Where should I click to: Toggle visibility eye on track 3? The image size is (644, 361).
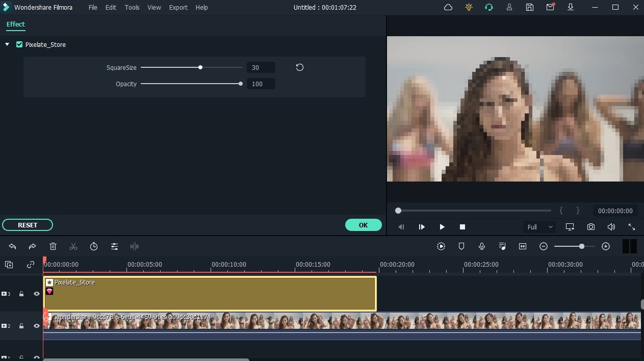37,294
